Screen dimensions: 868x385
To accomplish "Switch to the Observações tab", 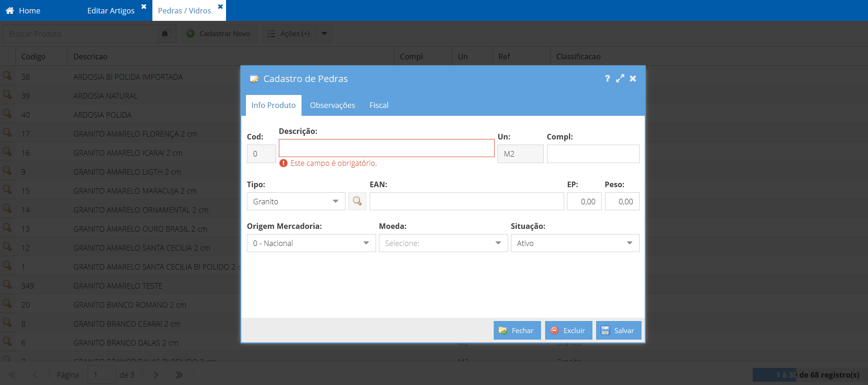I will tap(333, 105).
